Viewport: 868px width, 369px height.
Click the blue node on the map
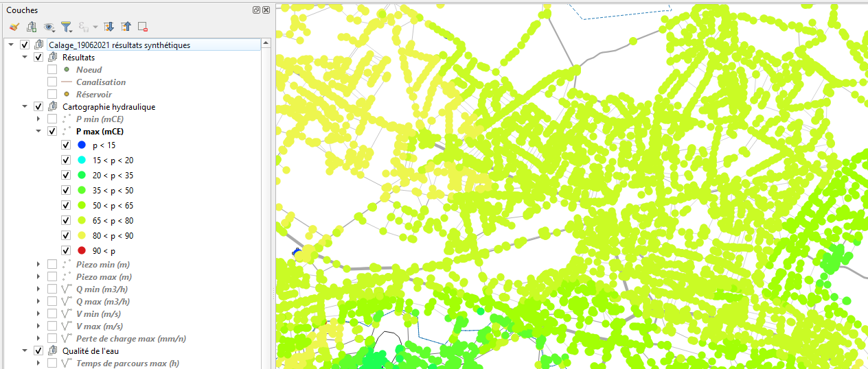coord(297,252)
